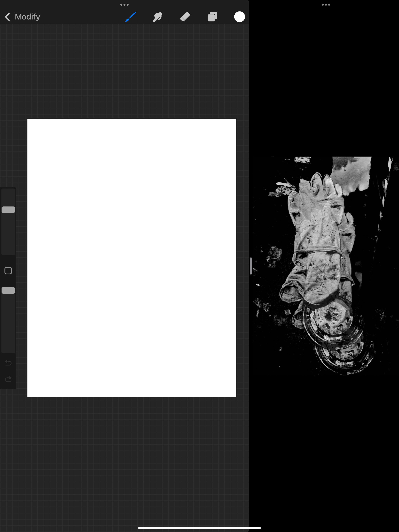Tap the home indicator bar
The width and height of the screenshot is (399, 532).
click(199, 528)
